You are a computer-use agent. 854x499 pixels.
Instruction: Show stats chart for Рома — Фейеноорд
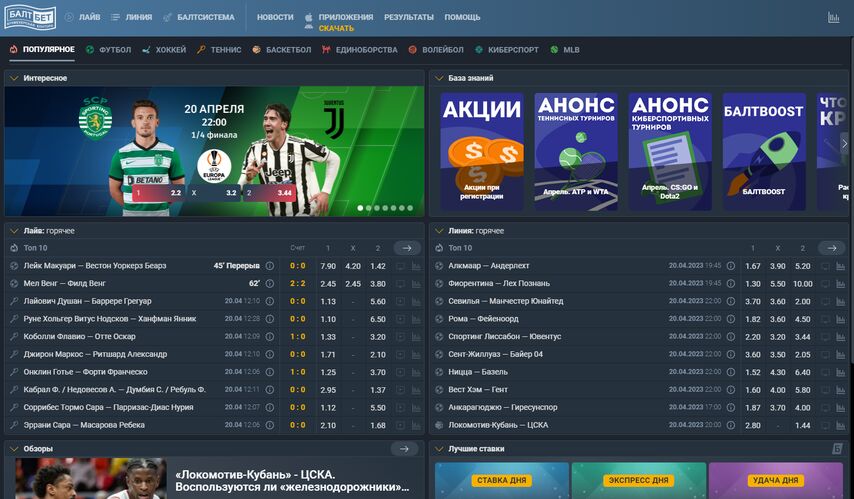(x=841, y=319)
